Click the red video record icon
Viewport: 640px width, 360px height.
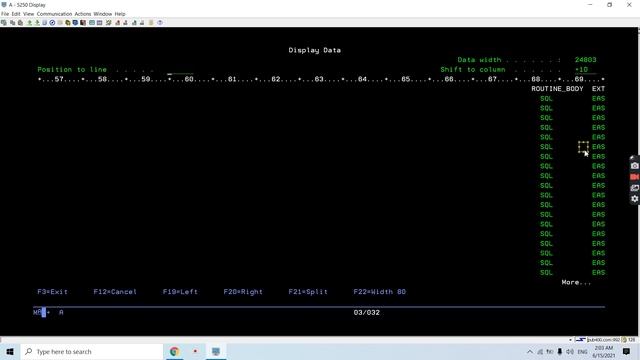click(634, 177)
